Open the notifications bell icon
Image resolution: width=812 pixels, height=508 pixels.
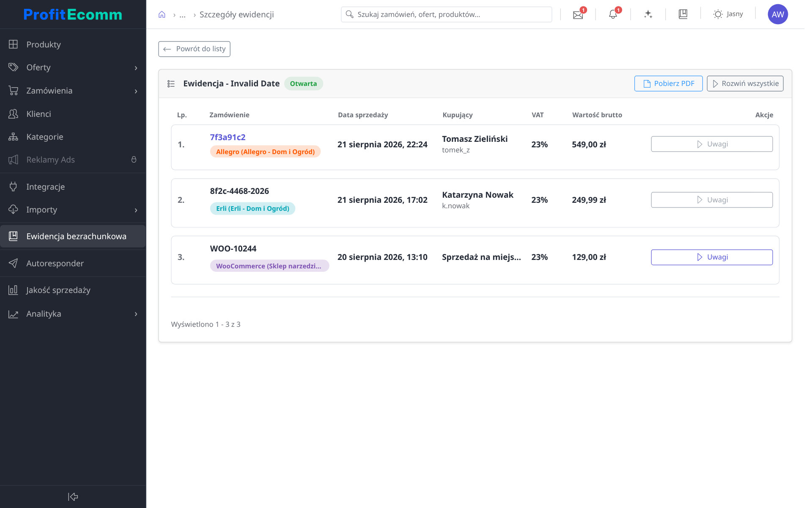(x=613, y=14)
